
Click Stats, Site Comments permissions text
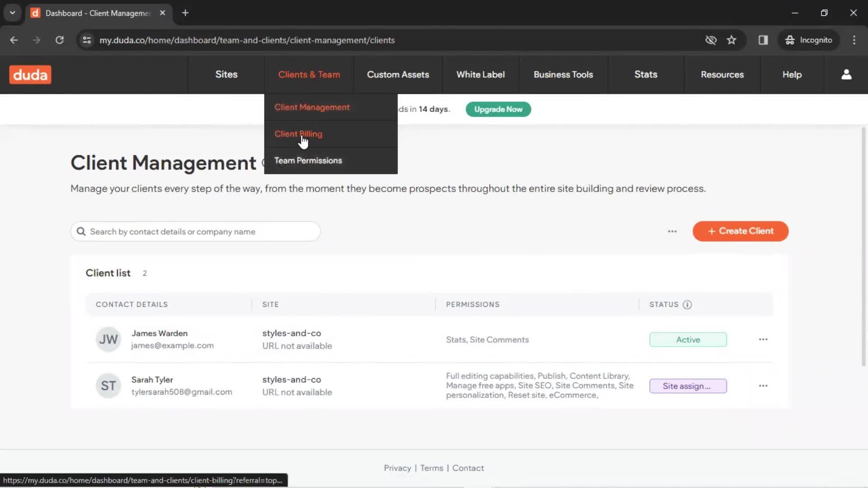487,340
